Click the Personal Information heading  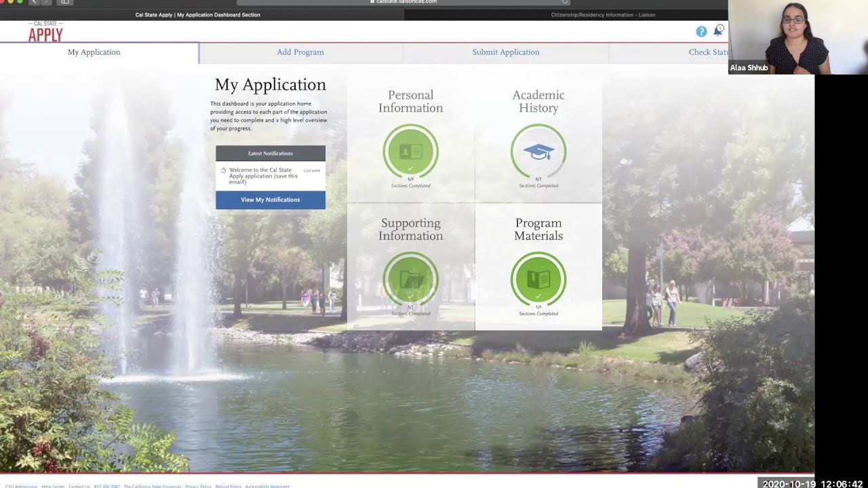(x=410, y=102)
